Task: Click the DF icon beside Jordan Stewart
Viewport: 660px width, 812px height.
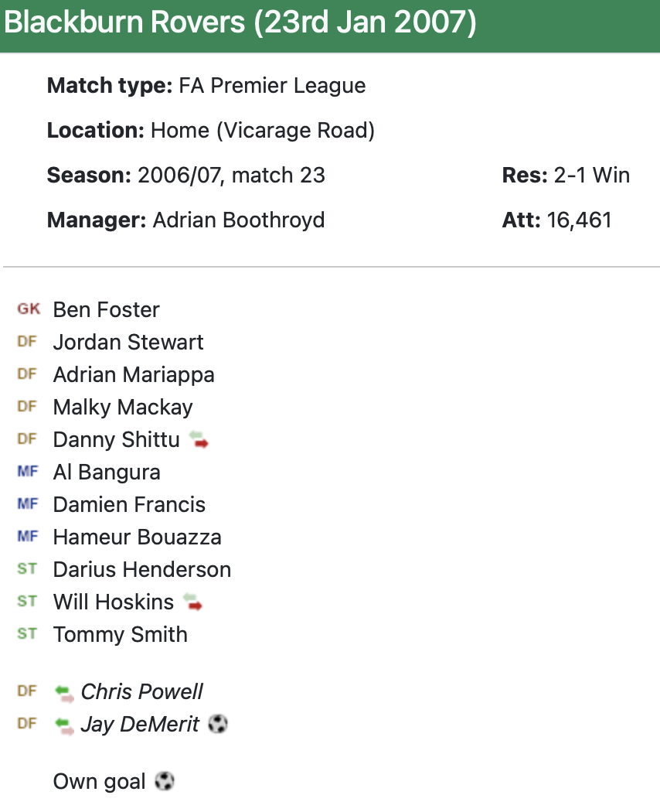Action: coord(27,342)
